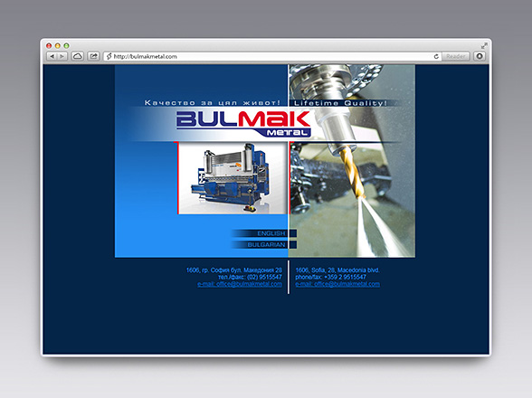This screenshot has height=398, width=532.
Task: Click the press brake machine picture
Action: click(233, 178)
